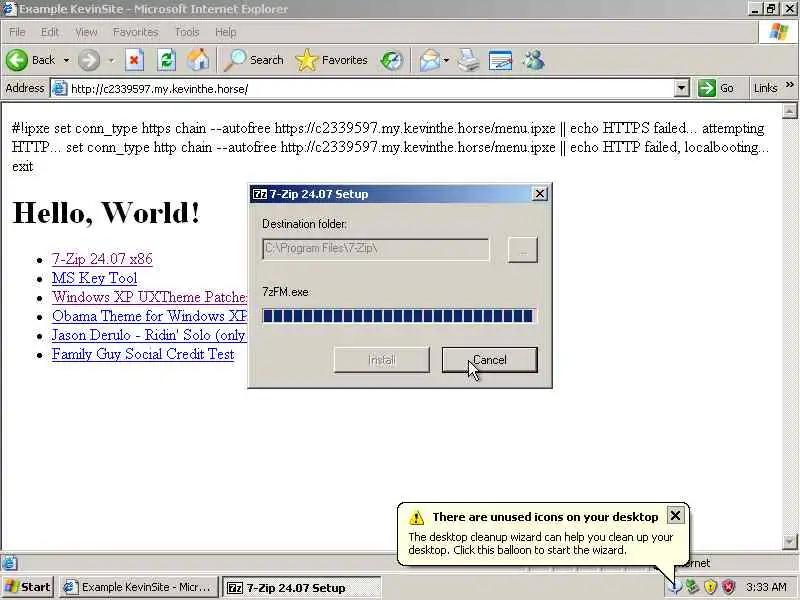Click the warning icon in the balloon tip
Screen dimensions: 800x600
coord(416,517)
